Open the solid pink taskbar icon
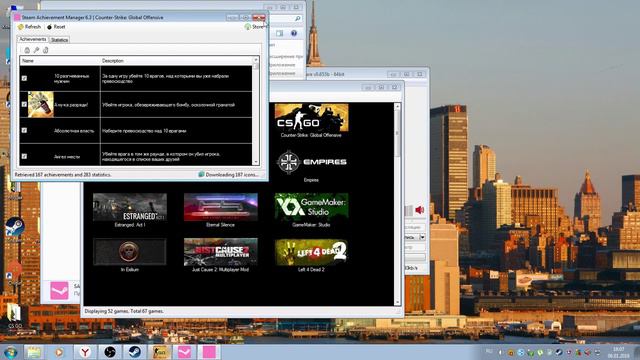This screenshot has width=640, height=360. click(x=209, y=352)
